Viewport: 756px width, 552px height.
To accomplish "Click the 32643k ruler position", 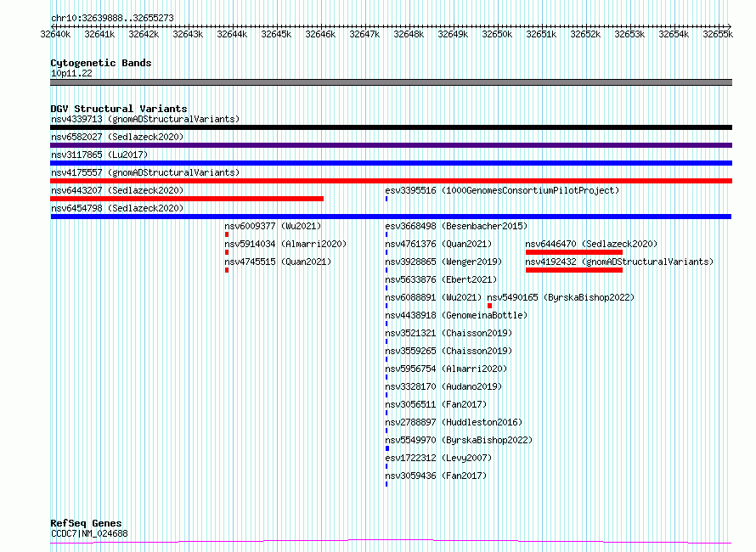I will coord(188,34).
